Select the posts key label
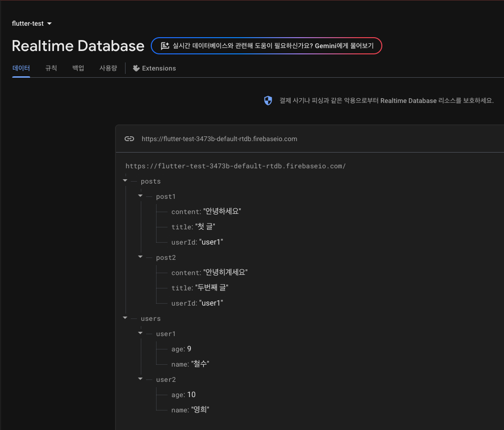This screenshot has height=430, width=504. pos(150,181)
